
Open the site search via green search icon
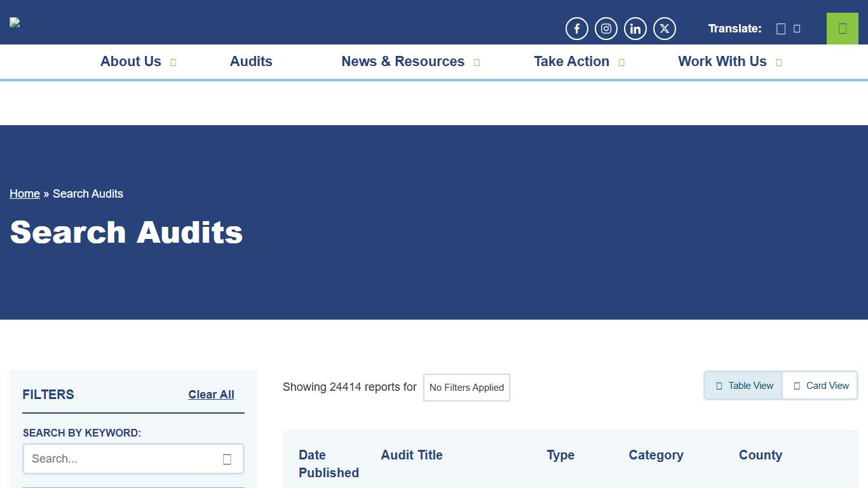(x=842, y=28)
